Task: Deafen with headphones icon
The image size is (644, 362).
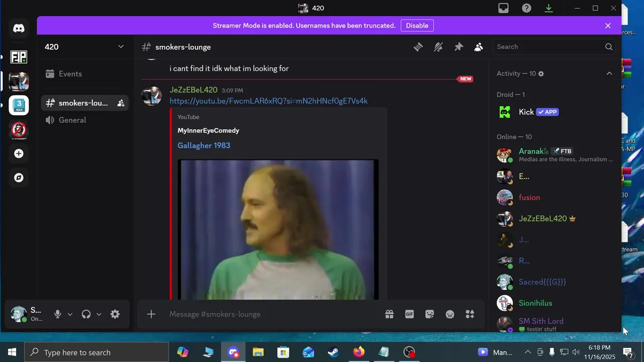Action: click(x=86, y=314)
